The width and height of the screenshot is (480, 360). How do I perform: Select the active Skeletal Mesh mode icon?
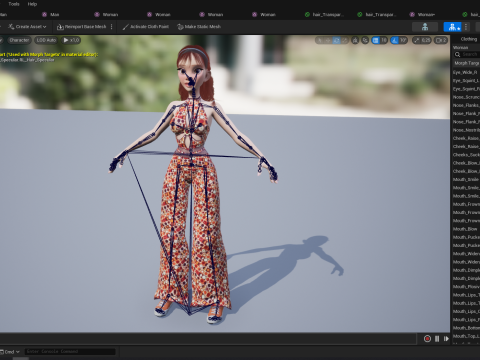(452, 27)
